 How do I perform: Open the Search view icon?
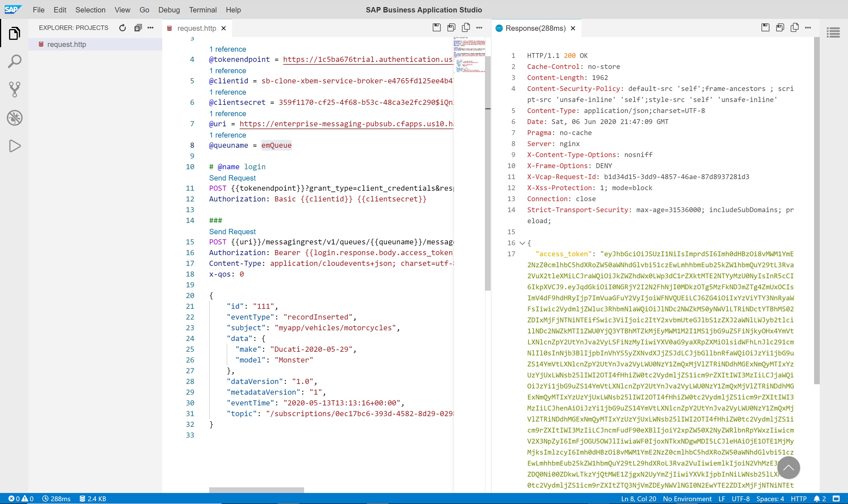14,62
